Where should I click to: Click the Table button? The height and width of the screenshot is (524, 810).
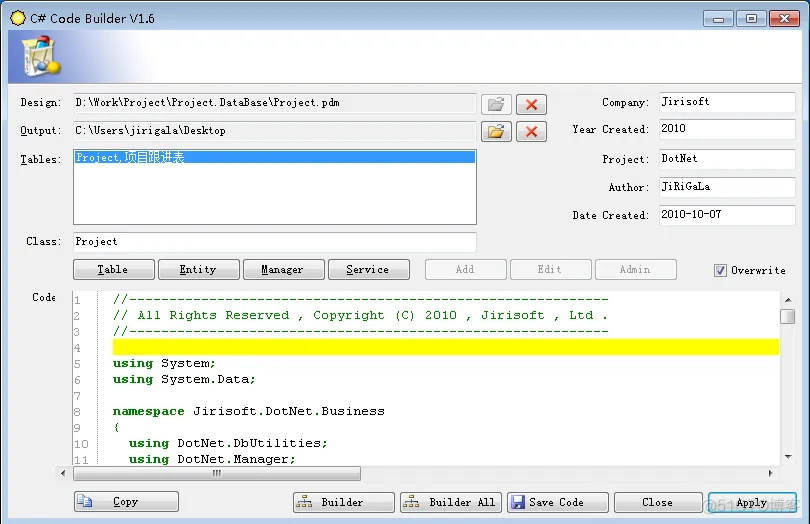pyautogui.click(x=114, y=269)
